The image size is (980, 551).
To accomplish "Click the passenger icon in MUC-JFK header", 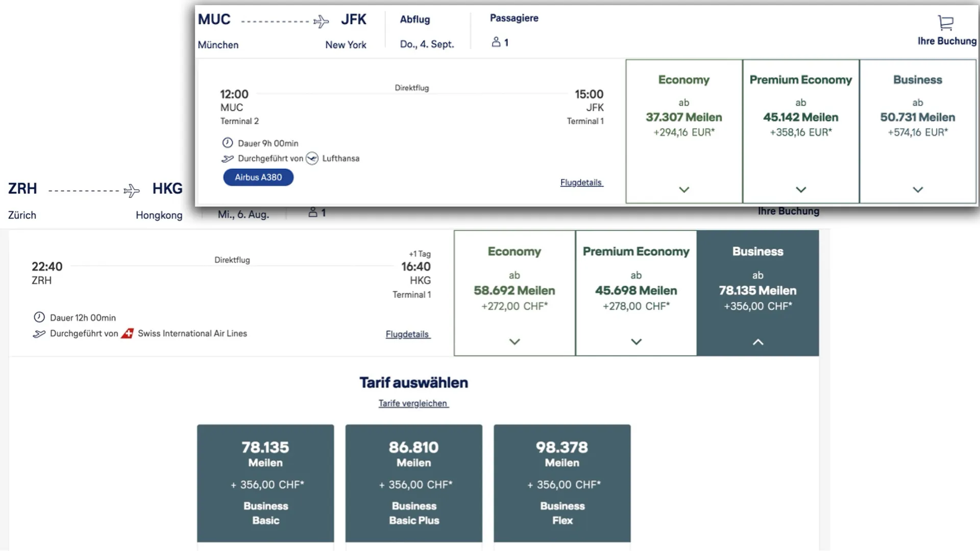I will [496, 42].
